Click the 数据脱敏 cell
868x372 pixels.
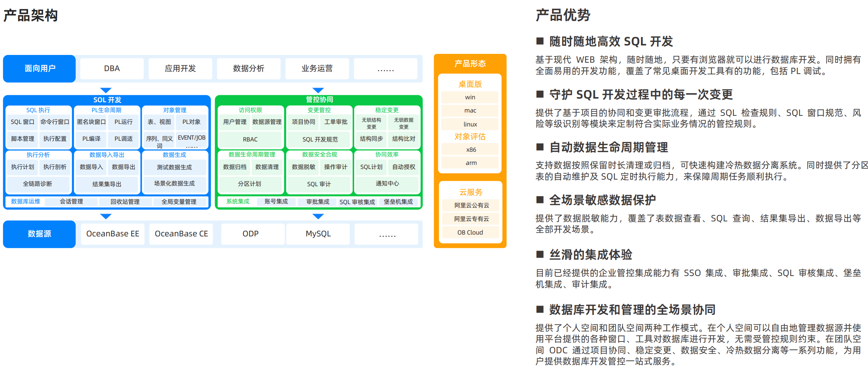coord(304,167)
